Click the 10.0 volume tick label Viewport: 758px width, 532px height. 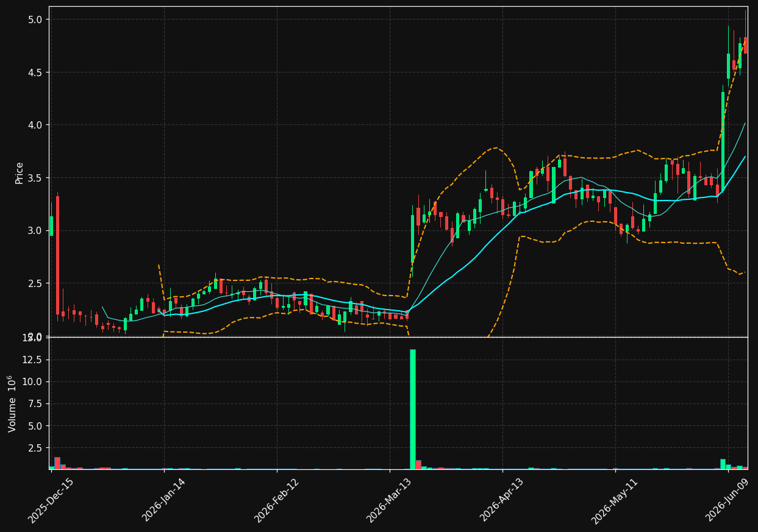(33, 381)
